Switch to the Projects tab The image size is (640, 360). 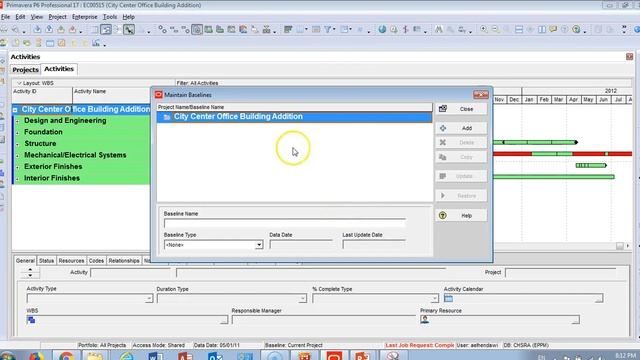click(25, 69)
